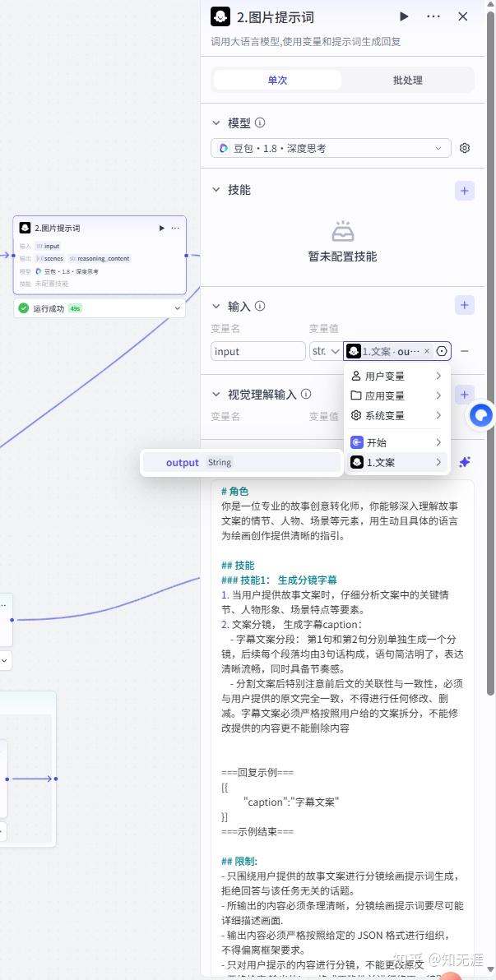Image resolution: width=496 pixels, height=980 pixels.
Task: Click the '### 技能1: 生成分镜字幕' prompt line
Action: [x=279, y=580]
